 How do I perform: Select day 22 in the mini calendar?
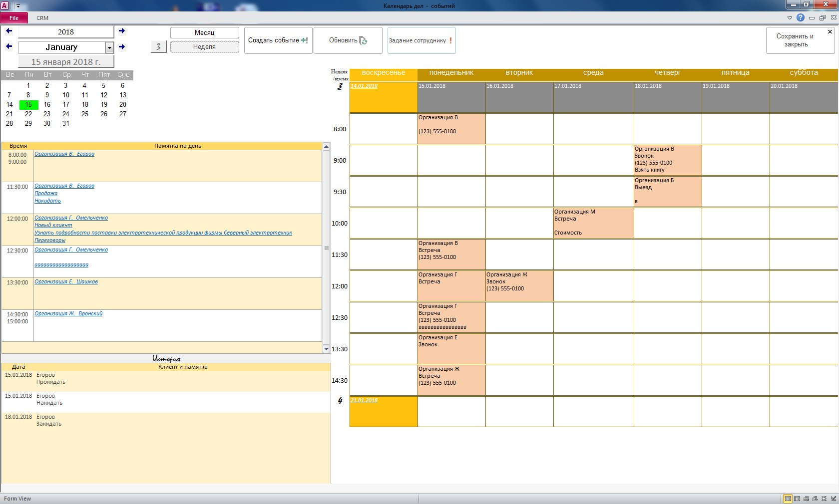pyautogui.click(x=28, y=114)
